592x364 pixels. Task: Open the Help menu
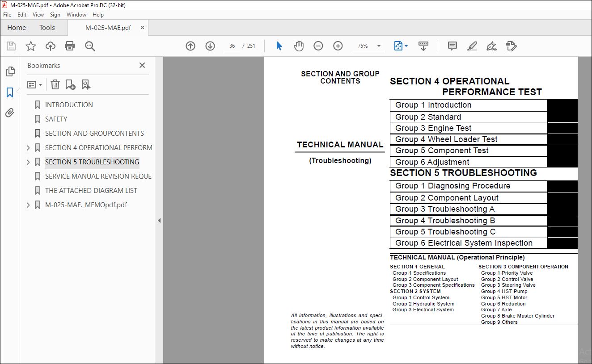click(98, 15)
